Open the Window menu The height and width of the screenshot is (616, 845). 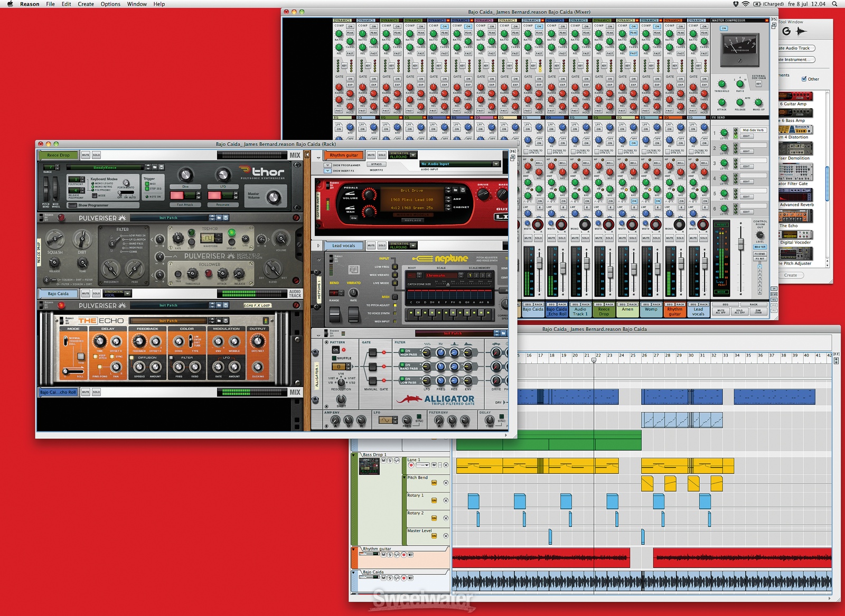(x=136, y=4)
